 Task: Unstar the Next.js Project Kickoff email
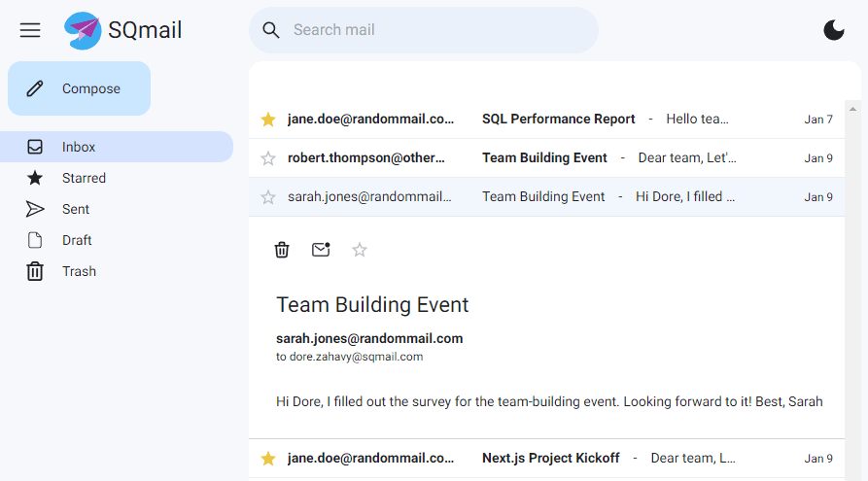point(268,459)
